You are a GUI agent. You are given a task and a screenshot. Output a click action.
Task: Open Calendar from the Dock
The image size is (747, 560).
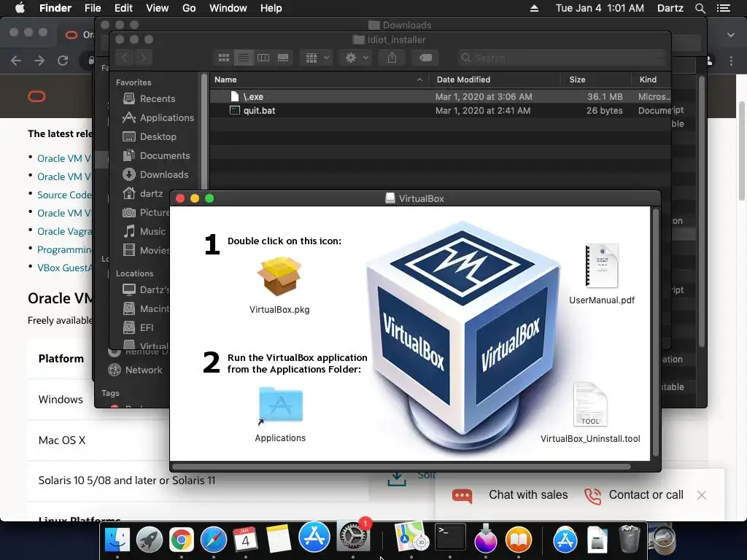tap(245, 539)
